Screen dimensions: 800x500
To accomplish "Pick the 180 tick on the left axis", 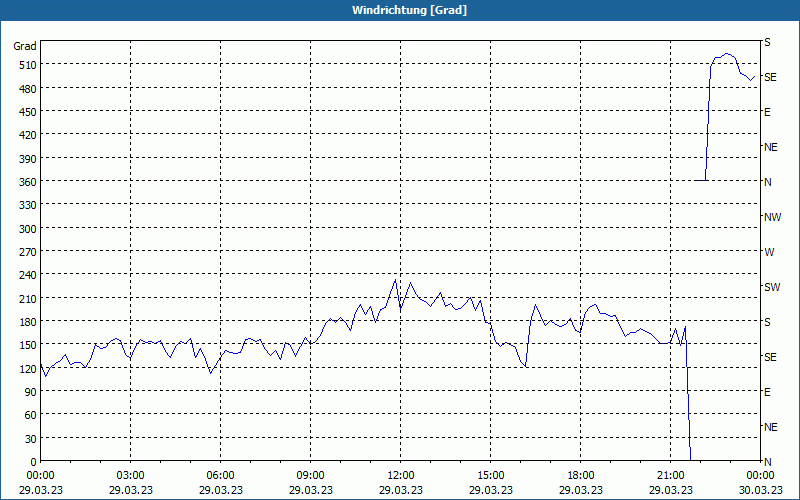I will pos(25,321).
